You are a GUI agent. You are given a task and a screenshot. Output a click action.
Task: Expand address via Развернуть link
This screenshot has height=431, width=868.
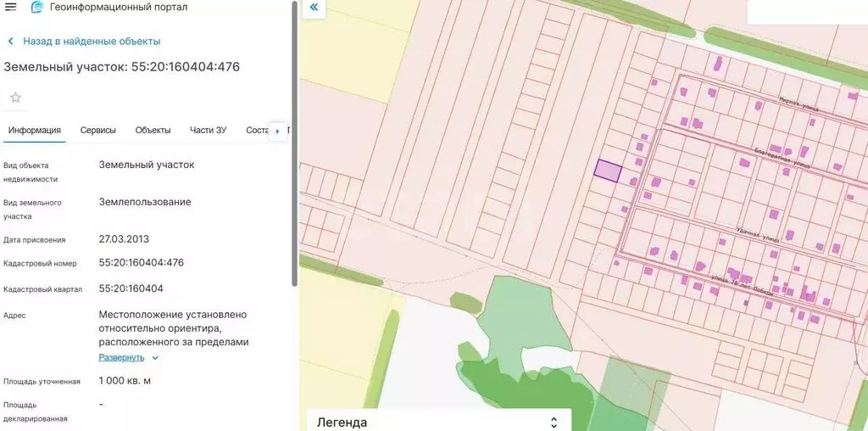(x=121, y=358)
